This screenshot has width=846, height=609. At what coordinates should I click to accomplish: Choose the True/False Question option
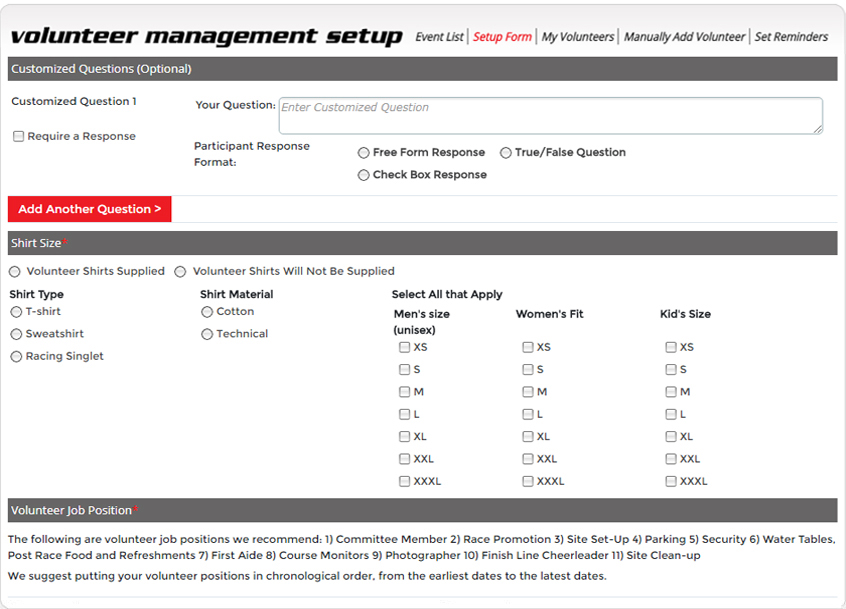pos(506,153)
